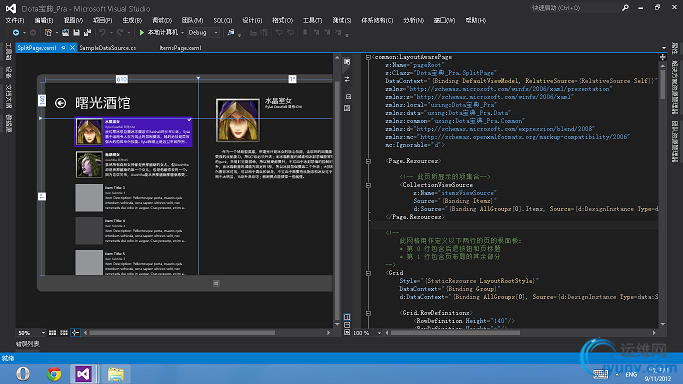The height and width of the screenshot is (384, 683).
Task: Pin the SplitPage.xaml tab
Action: point(63,48)
